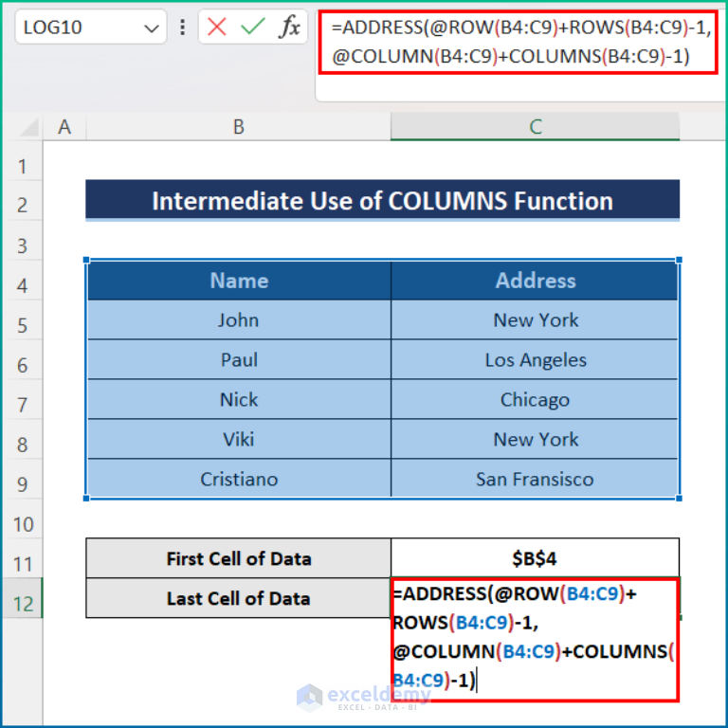The height and width of the screenshot is (728, 728).
Task: Select row 12 header
Action: tap(23, 598)
